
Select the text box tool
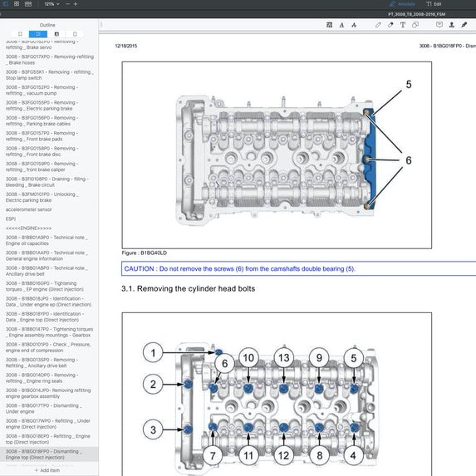click(403, 25)
